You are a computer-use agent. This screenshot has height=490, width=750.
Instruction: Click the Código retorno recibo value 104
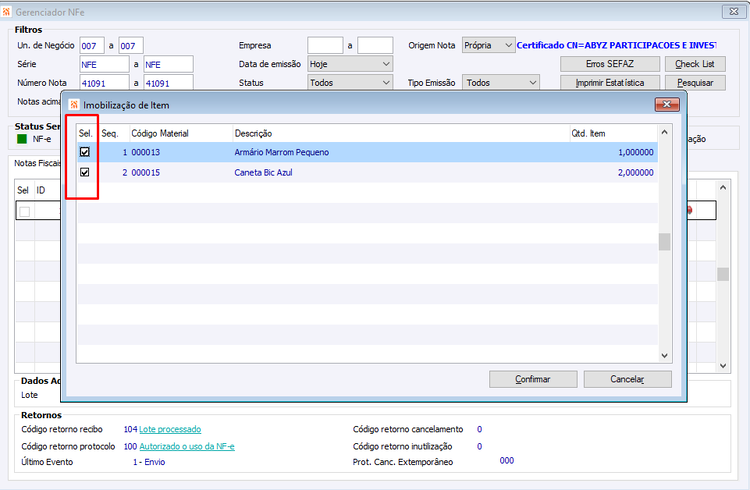(130, 429)
